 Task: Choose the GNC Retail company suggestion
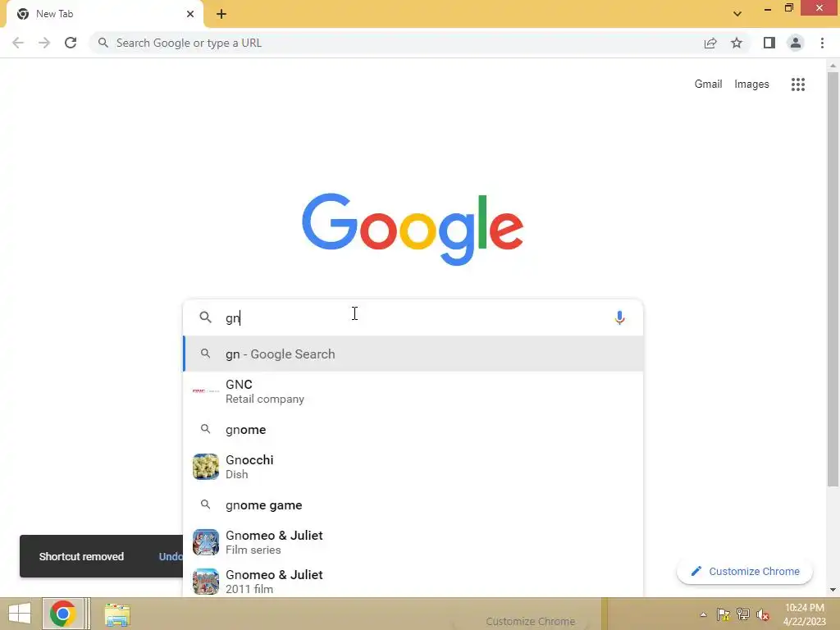pyautogui.click(x=413, y=391)
